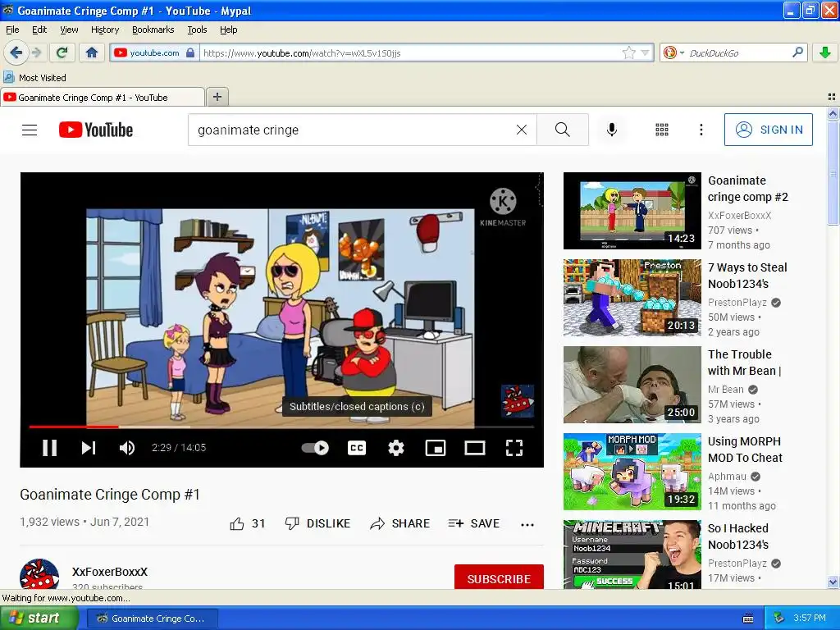The height and width of the screenshot is (630, 840).
Task: Open the Edit menu
Action: tap(39, 30)
